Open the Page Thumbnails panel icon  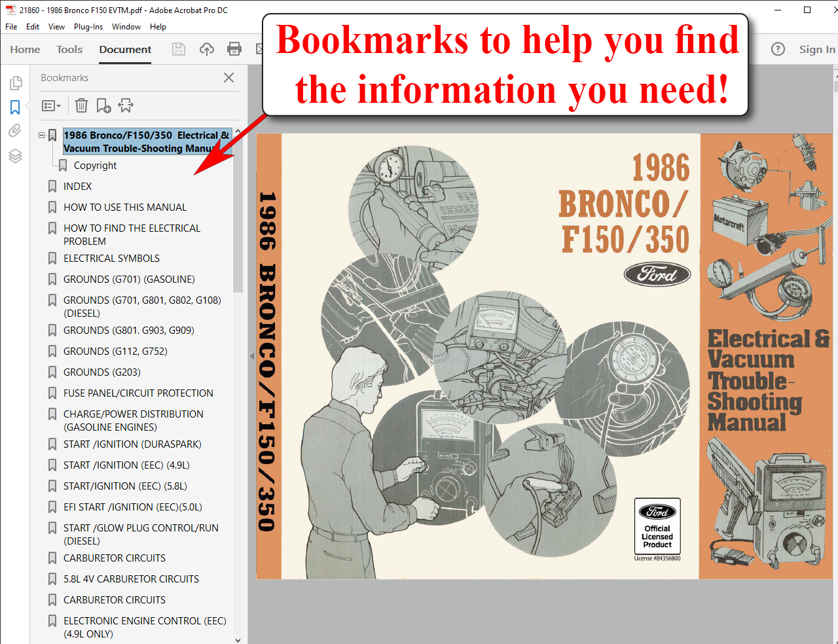click(x=16, y=83)
